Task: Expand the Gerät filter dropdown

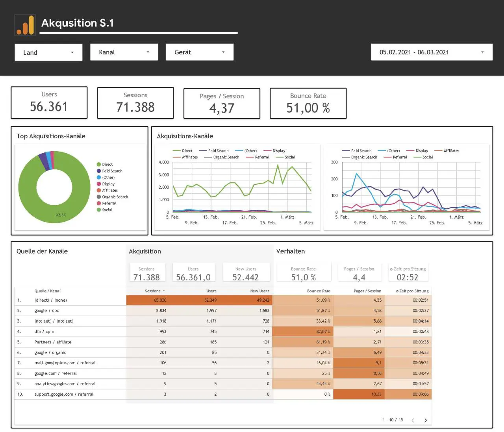Action: pos(200,52)
